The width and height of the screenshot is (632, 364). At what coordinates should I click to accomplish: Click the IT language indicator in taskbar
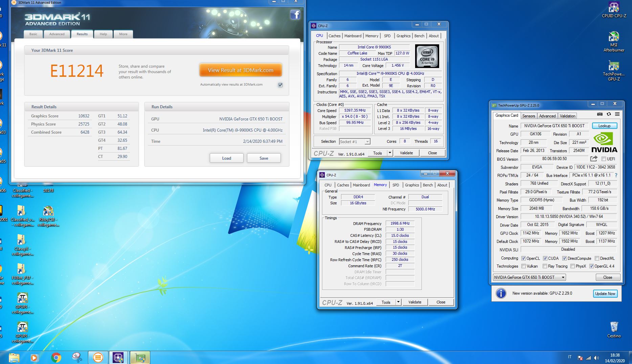(x=570, y=357)
